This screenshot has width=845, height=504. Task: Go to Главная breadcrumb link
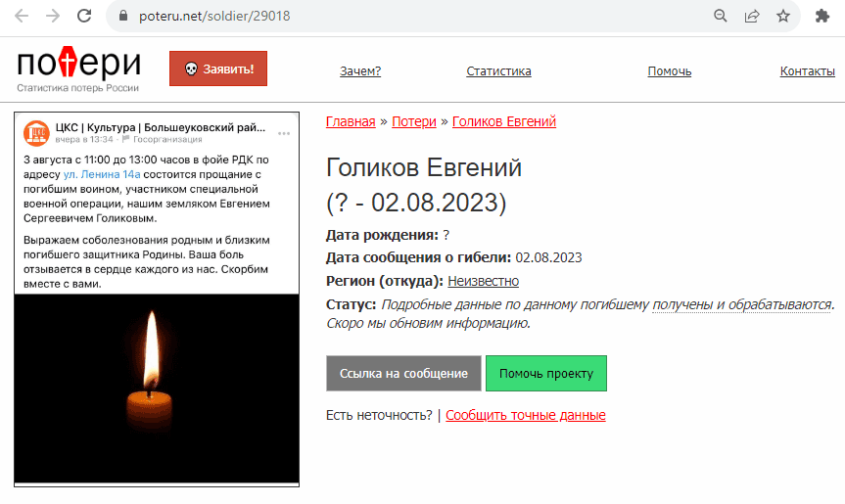[351, 121]
